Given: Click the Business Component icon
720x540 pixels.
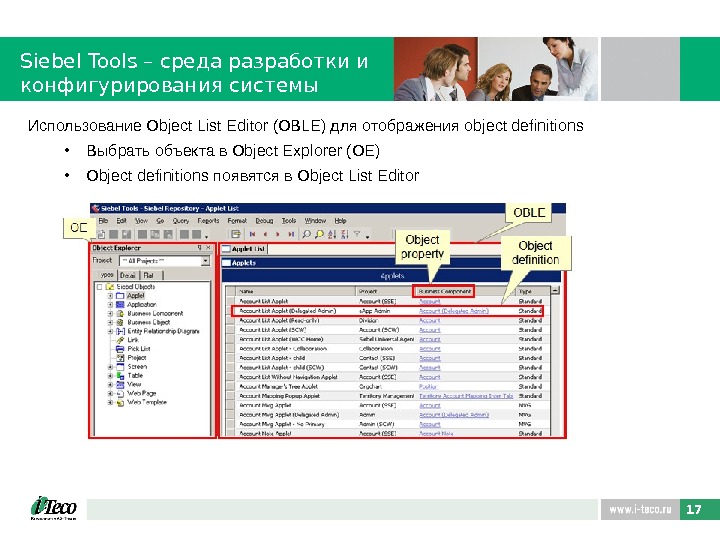Looking at the screenshot, I should 120,313.
